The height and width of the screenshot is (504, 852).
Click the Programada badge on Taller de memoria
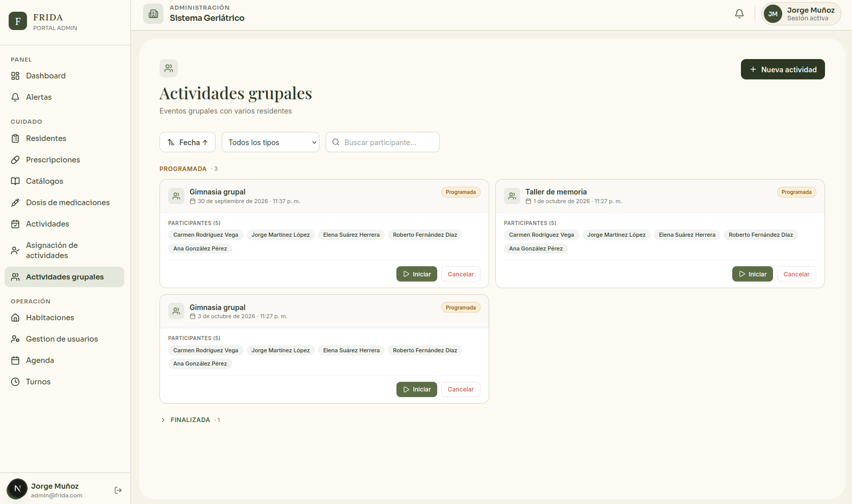(796, 192)
